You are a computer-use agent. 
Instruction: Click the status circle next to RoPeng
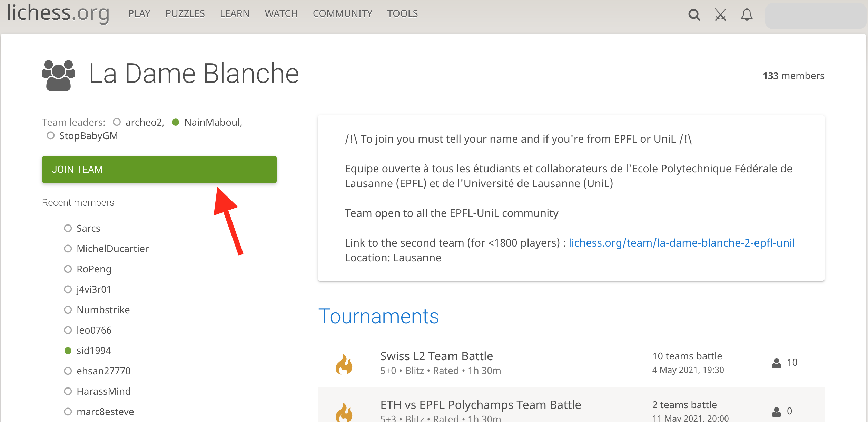[68, 269]
